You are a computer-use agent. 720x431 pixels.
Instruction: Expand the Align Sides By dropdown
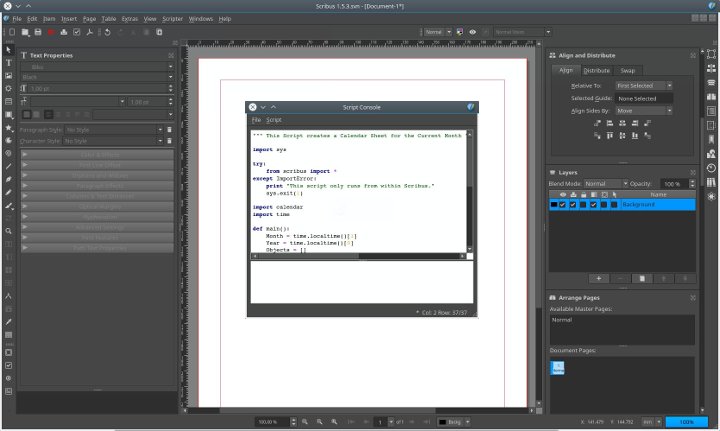point(645,111)
